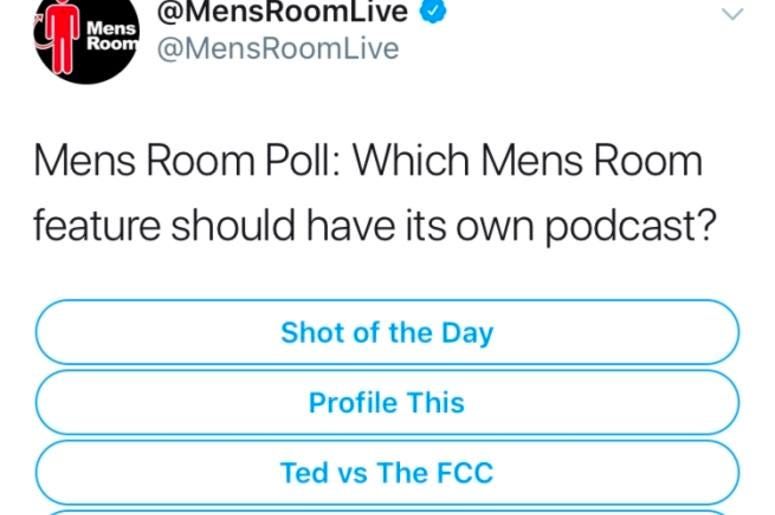Click the curved red arrow in avatar
Image resolution: width=775 pixels, height=515 pixels.
coord(42,37)
